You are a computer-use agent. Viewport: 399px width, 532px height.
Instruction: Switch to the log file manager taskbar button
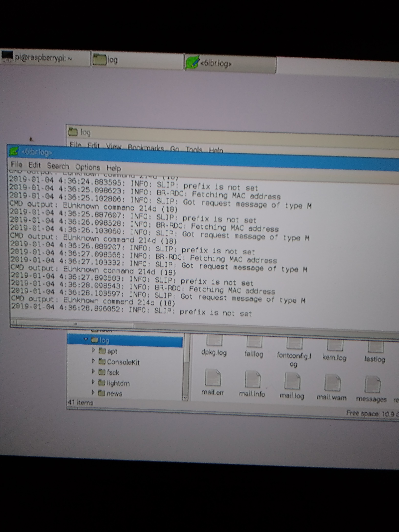point(137,60)
